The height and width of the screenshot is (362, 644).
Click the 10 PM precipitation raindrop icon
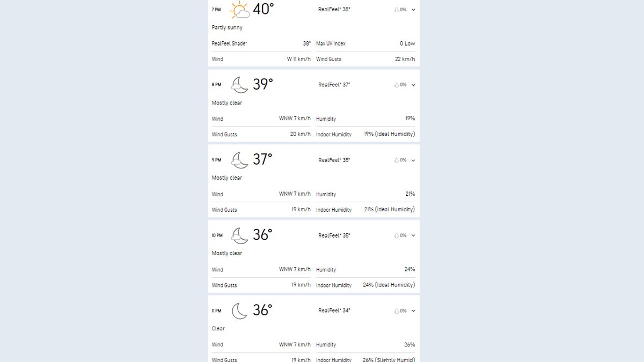point(397,235)
